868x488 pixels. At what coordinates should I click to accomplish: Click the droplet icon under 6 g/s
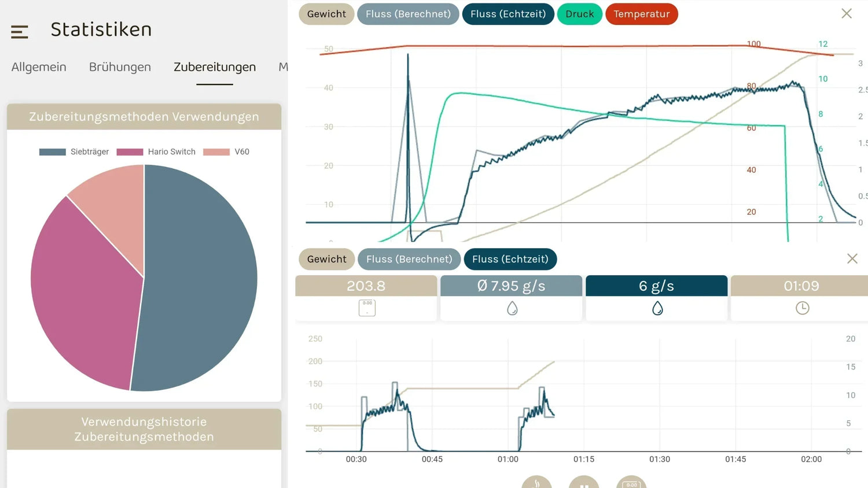[657, 309]
